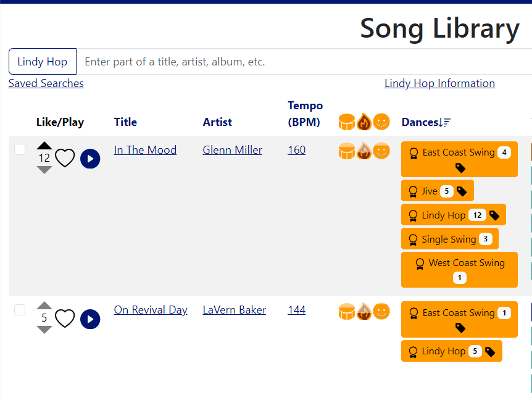This screenshot has width=532, height=400.
Task: Open Saved Searches
Action: [46, 83]
